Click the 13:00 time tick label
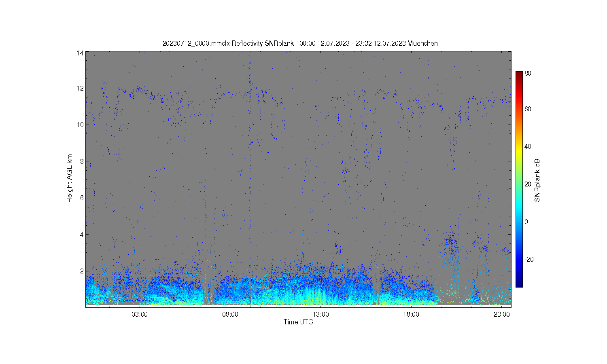Image resolution: width=607 pixels, height=364 pixels. click(x=321, y=314)
